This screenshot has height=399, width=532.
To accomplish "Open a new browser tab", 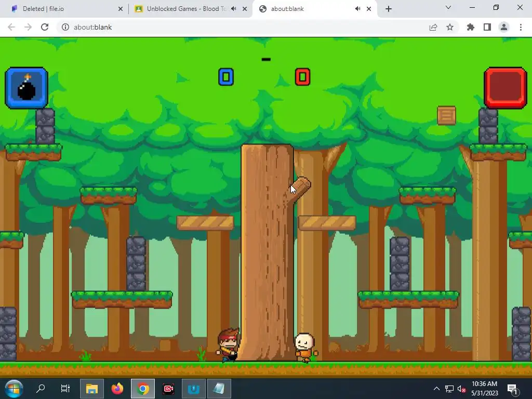I will [x=389, y=9].
